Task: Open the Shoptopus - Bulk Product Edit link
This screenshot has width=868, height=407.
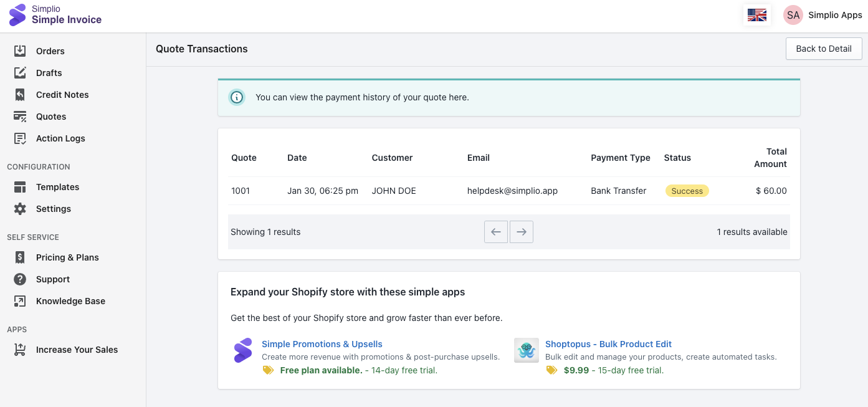Action: (x=608, y=344)
